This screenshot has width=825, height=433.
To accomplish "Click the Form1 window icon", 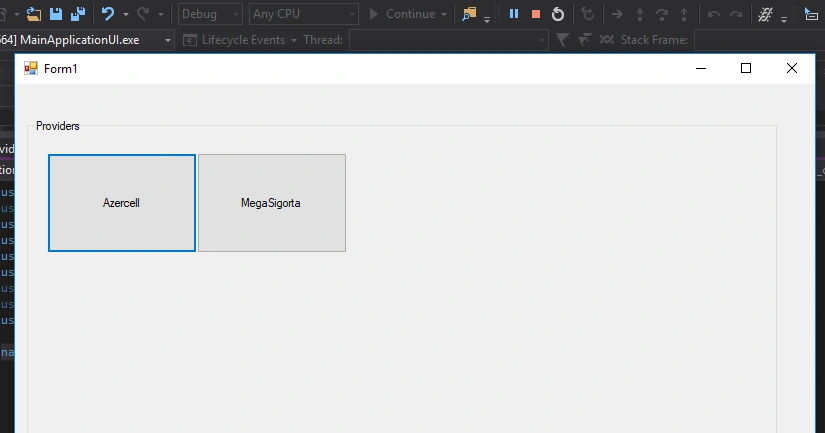I will [x=31, y=68].
